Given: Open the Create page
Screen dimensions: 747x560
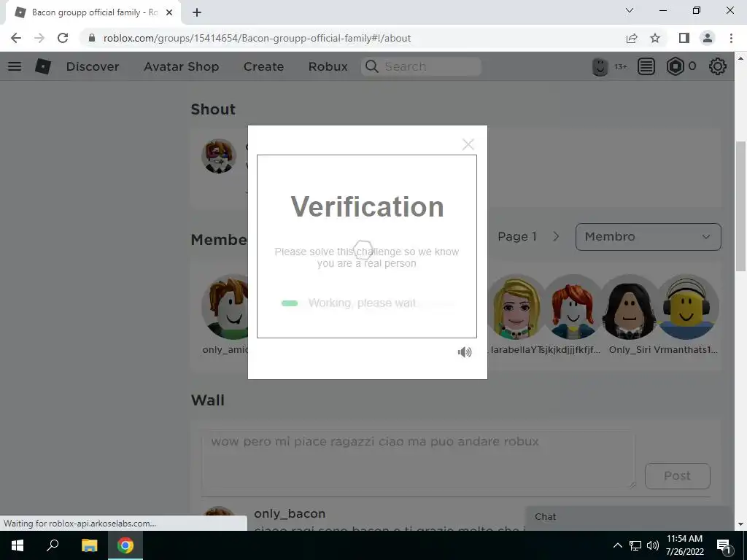Looking at the screenshot, I should tap(263, 66).
